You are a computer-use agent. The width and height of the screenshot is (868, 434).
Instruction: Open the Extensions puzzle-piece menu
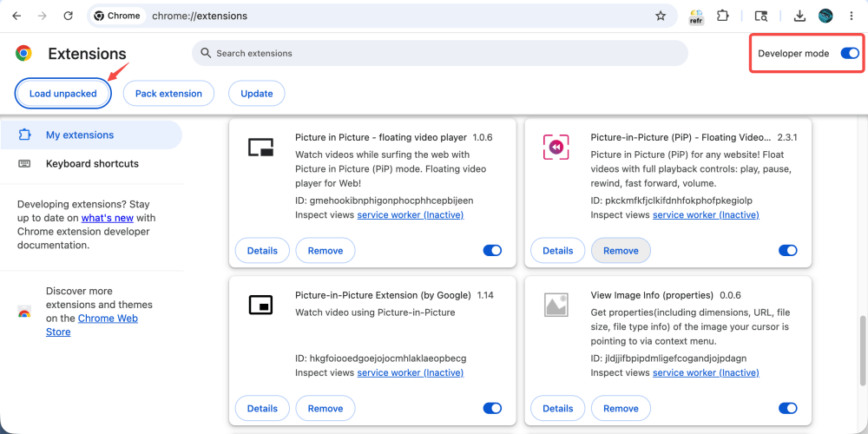click(x=722, y=16)
